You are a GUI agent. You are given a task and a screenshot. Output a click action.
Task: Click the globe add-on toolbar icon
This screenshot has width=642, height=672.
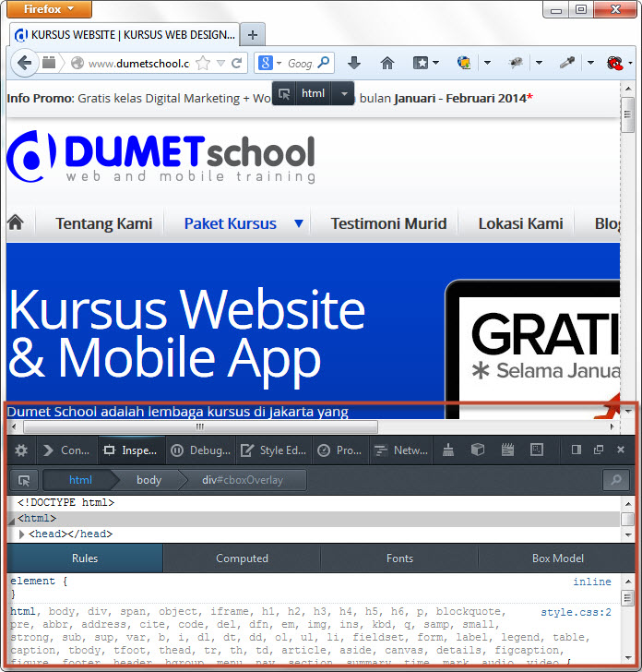pyautogui.click(x=464, y=63)
